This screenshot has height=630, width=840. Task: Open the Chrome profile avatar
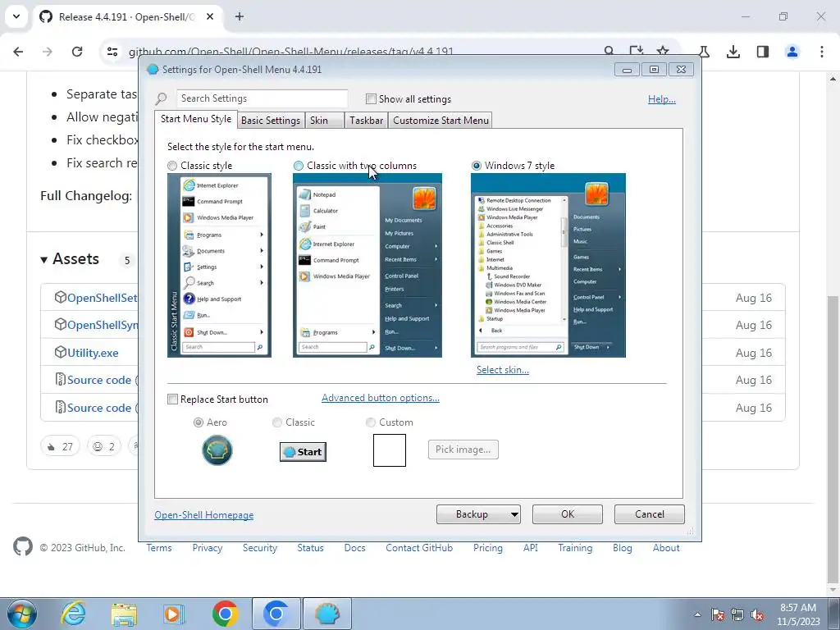click(x=792, y=52)
